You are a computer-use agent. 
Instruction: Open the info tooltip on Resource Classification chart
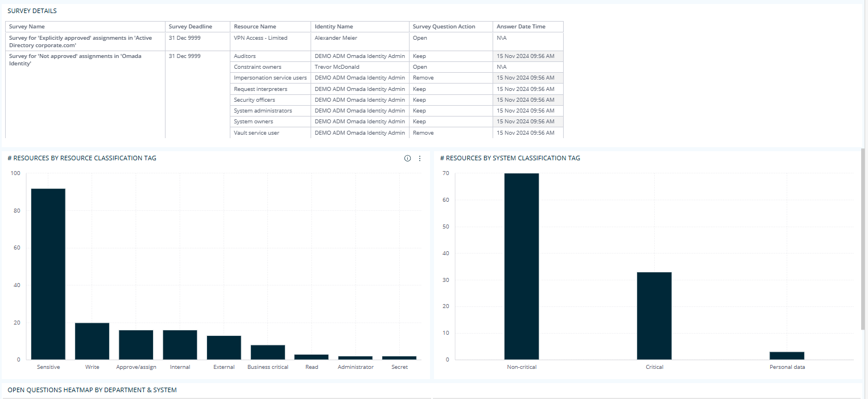click(407, 158)
